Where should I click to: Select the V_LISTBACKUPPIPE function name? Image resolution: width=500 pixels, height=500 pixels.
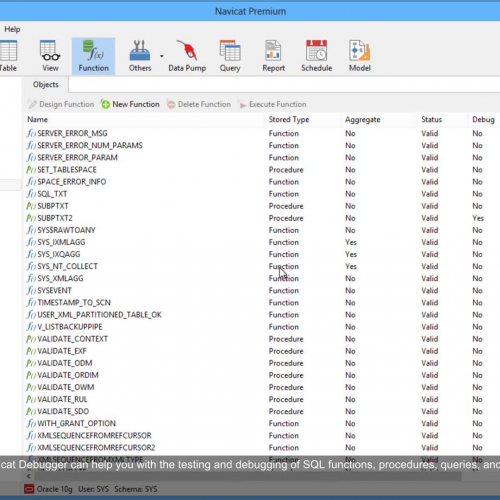pos(70,327)
